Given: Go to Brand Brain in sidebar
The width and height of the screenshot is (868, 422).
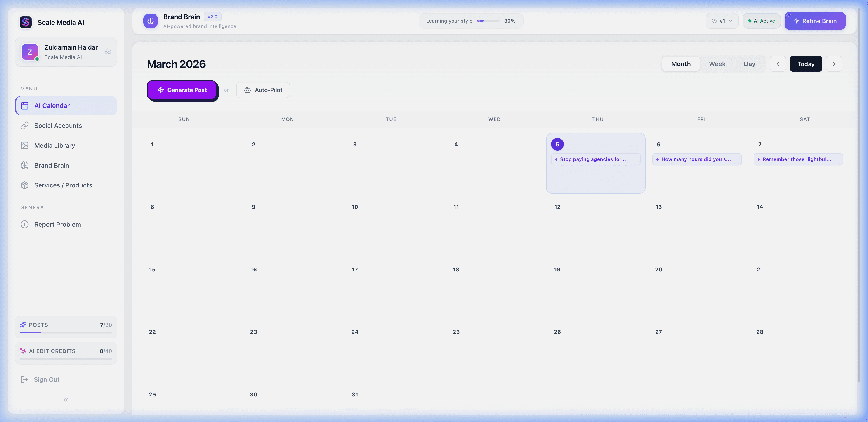Looking at the screenshot, I should 52,165.
